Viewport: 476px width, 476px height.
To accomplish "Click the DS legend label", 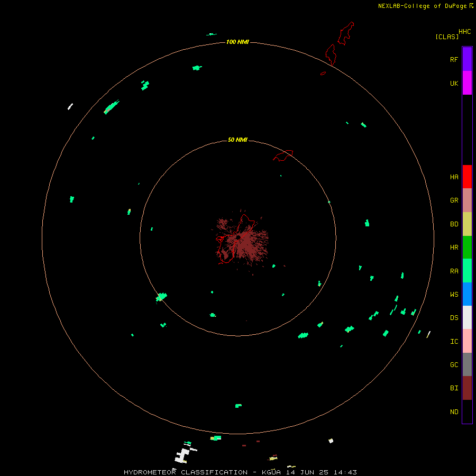I will 454,318.
